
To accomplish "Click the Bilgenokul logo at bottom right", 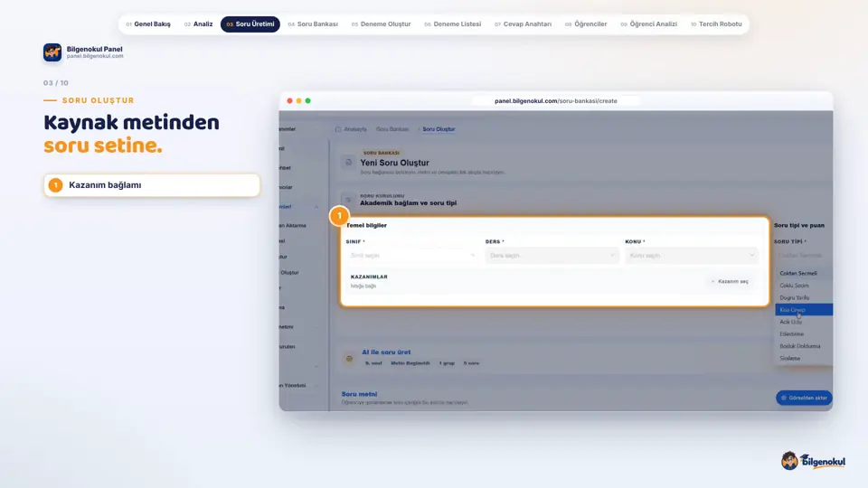I will [x=813, y=461].
